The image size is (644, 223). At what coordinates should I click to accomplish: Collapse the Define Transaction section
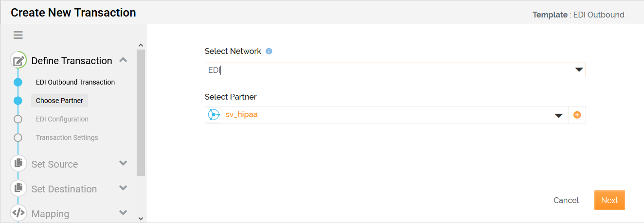123,60
